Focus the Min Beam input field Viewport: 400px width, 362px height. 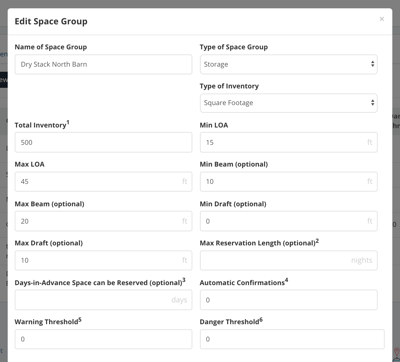pos(289,182)
